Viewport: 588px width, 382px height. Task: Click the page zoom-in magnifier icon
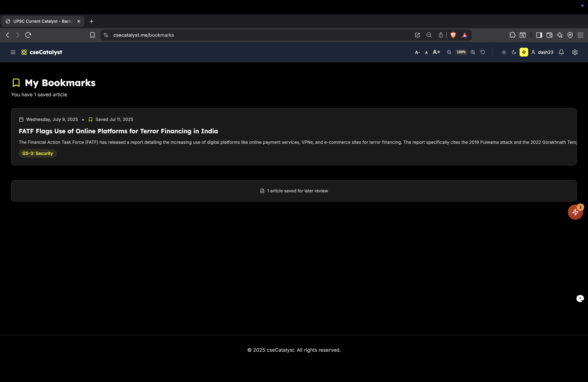pyautogui.click(x=473, y=52)
